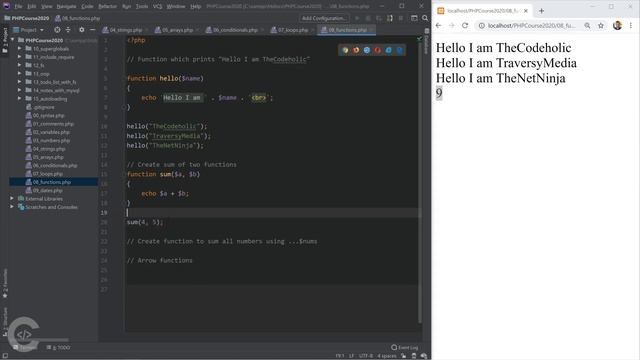Click the green inspection checkmark in editor corner
The height and width of the screenshot is (360, 640).
(x=420, y=39)
